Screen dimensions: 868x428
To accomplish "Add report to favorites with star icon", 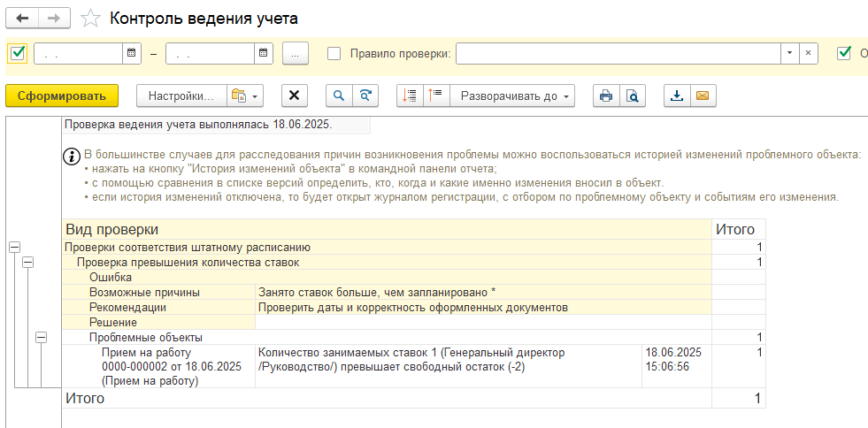I will tap(90, 19).
